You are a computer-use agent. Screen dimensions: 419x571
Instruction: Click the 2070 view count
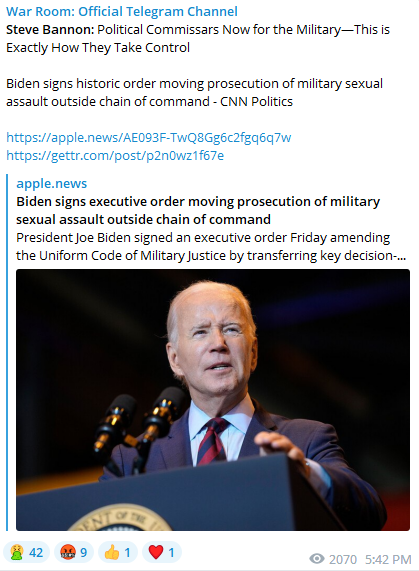point(343,559)
